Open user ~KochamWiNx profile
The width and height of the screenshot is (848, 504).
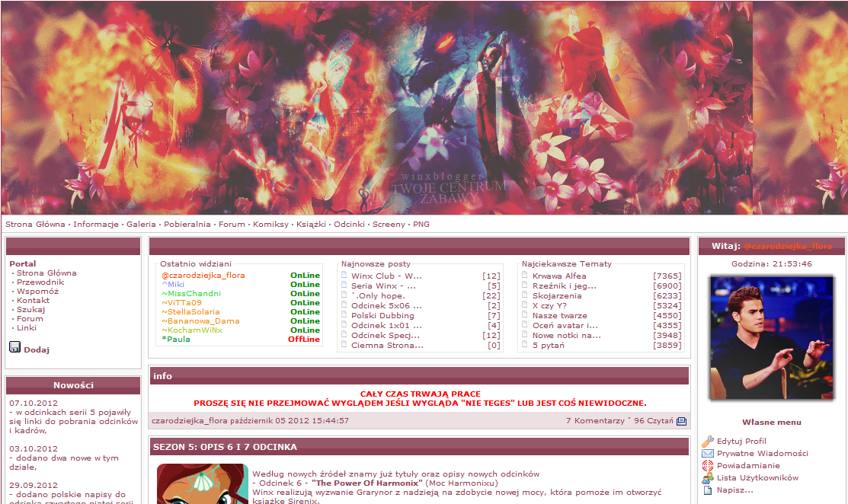tap(191, 330)
